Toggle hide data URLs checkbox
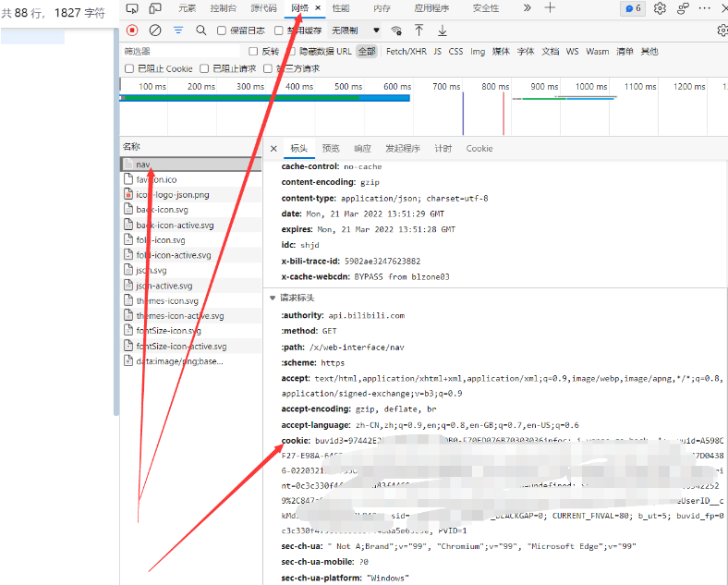728x585 pixels. tap(293, 52)
